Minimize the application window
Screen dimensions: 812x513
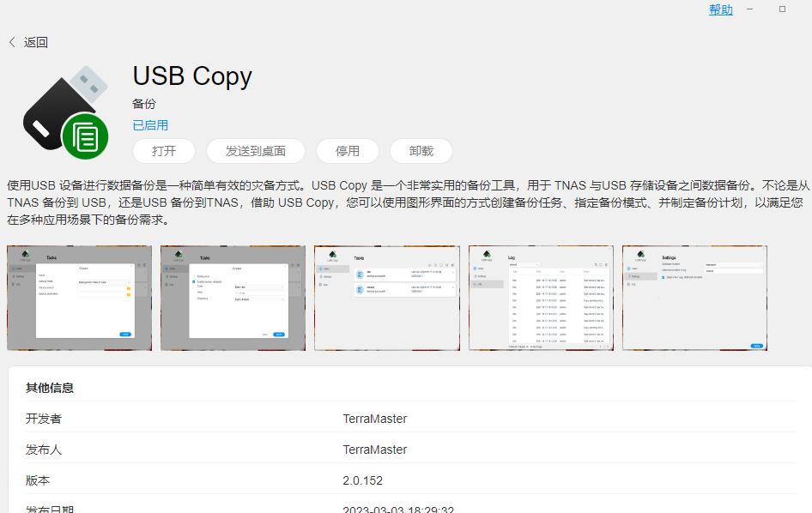coord(752,9)
